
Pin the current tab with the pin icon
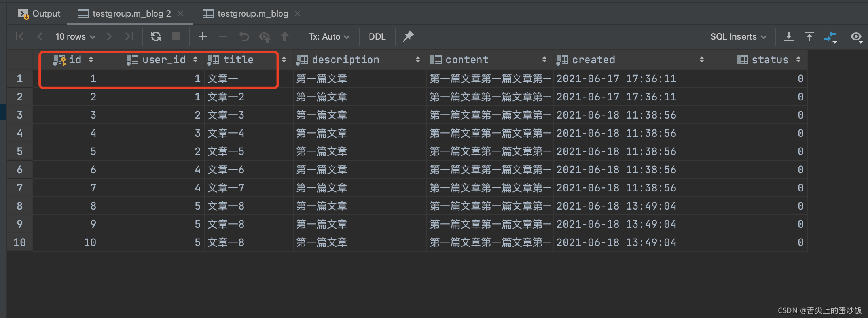[408, 36]
